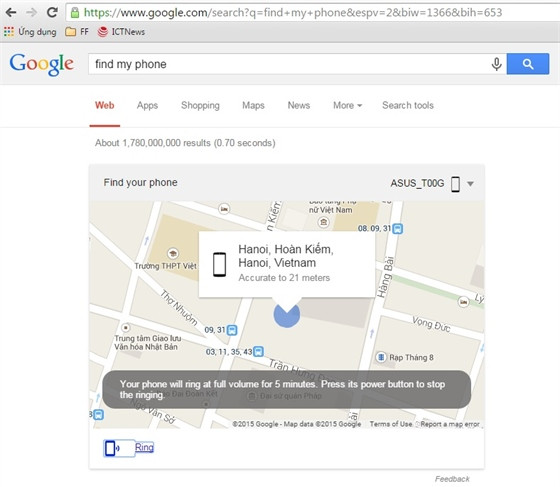560x487 pixels.
Task: Click the bus stop icon labeled 09, 31
Action: pos(232,330)
